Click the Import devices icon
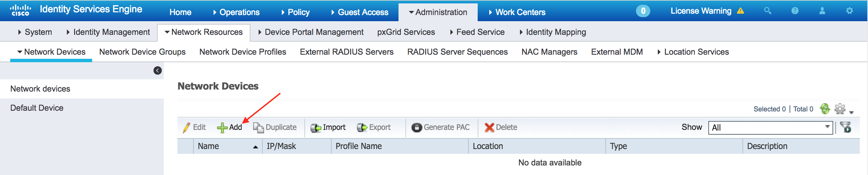Viewport: 868px width, 175px height. (316, 127)
